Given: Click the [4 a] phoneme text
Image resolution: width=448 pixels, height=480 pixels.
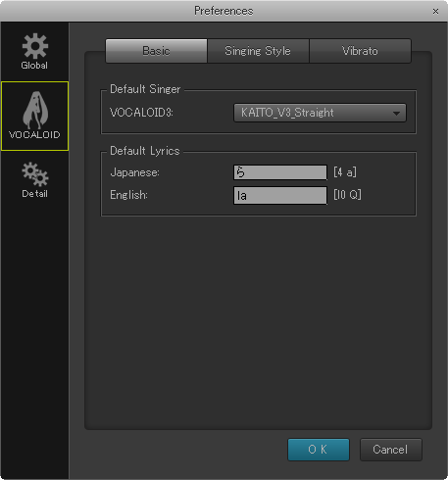Looking at the screenshot, I should pyautogui.click(x=345, y=172).
